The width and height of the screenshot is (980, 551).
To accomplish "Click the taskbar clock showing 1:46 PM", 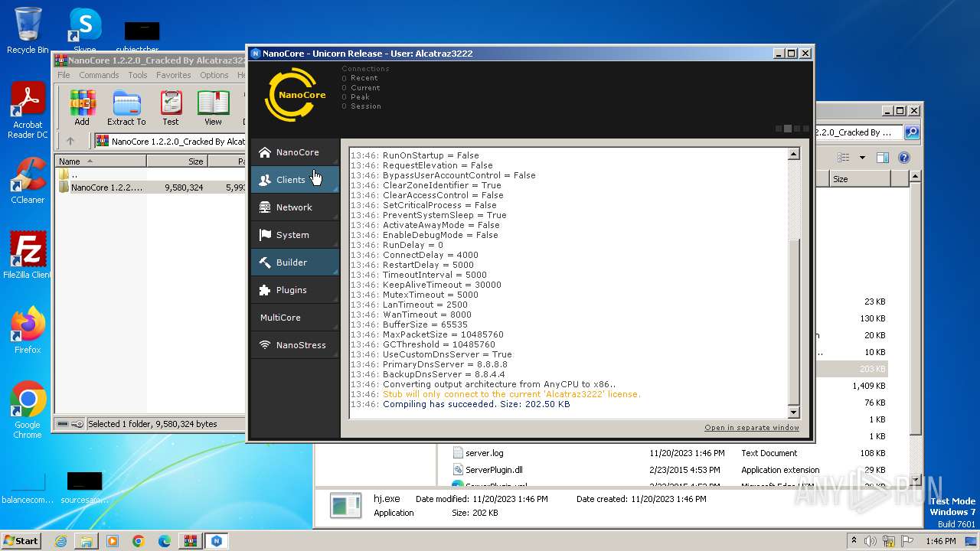I will pos(940,541).
